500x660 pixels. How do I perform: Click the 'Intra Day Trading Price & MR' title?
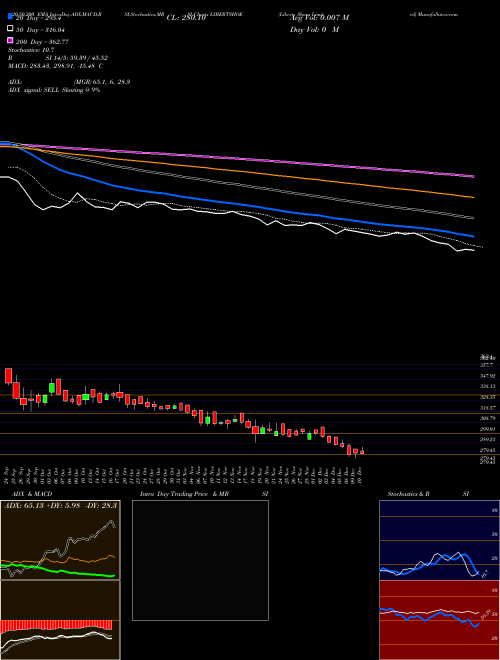coord(184,494)
